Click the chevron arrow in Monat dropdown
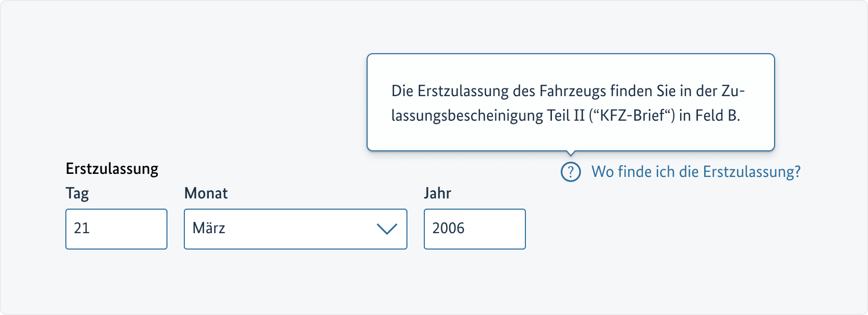 click(x=387, y=229)
